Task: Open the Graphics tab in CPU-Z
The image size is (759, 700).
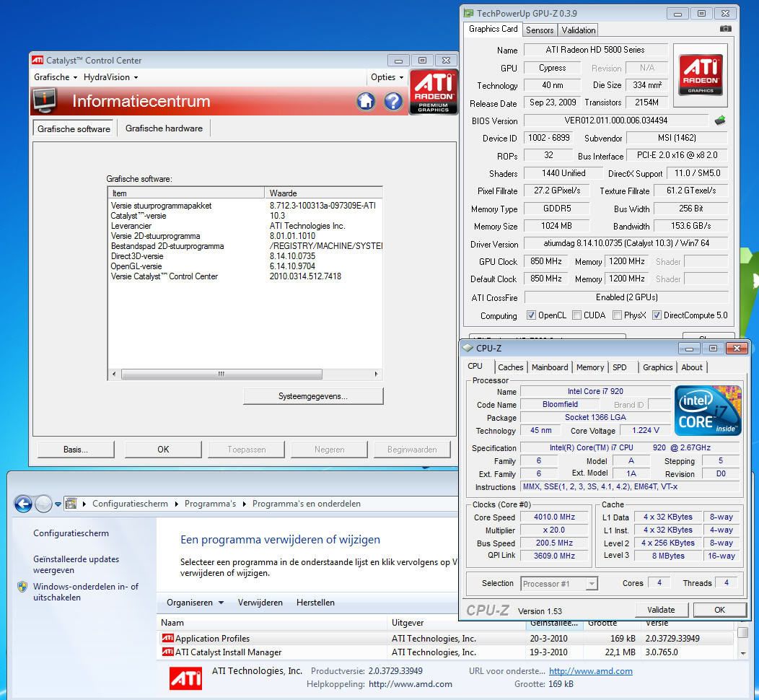Action: 657,367
